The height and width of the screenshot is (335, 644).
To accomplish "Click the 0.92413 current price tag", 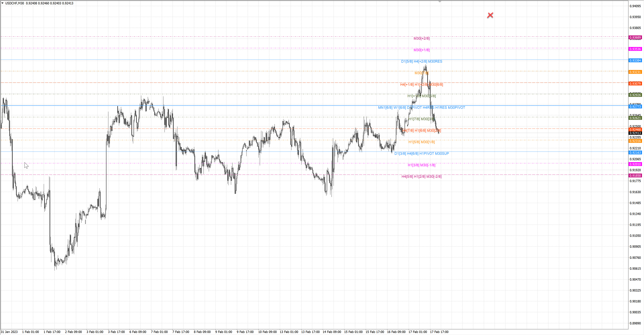I will [635, 133].
